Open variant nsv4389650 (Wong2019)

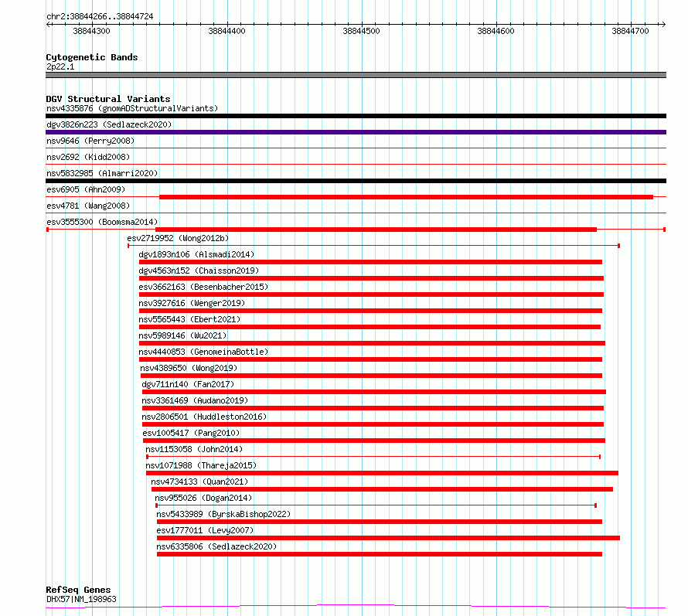point(189,368)
